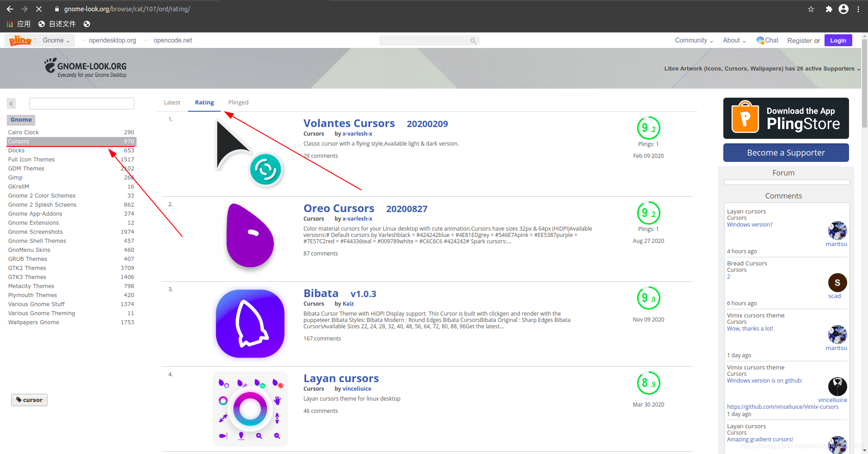Open the 自述文件 bookmark
Viewport: 868px width, 454px height.
pos(57,24)
